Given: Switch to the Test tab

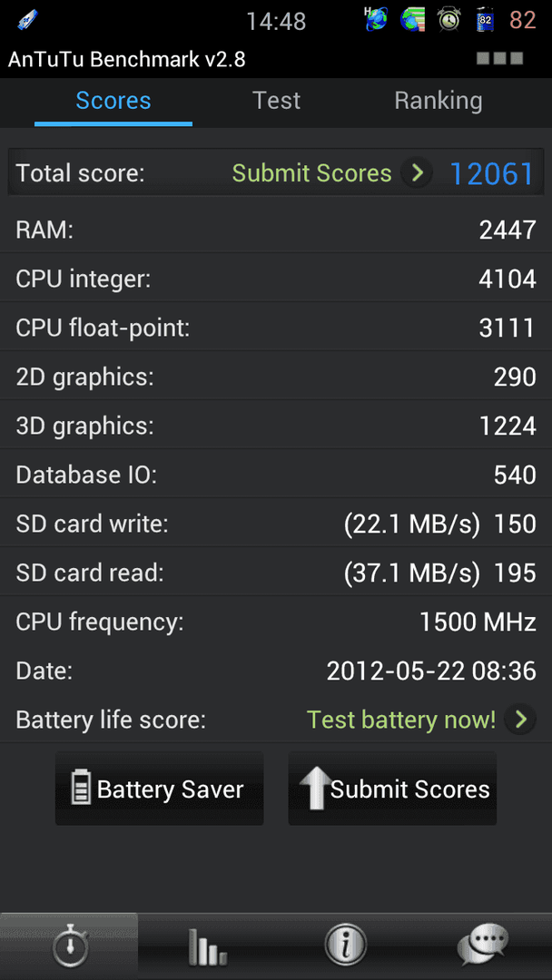Looking at the screenshot, I should (276, 101).
